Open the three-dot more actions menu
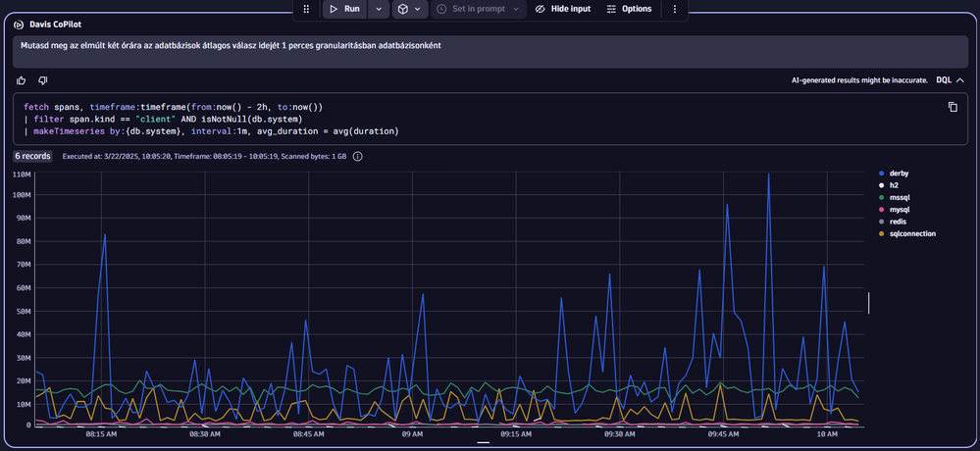Image resolution: width=980 pixels, height=451 pixels. point(674,9)
